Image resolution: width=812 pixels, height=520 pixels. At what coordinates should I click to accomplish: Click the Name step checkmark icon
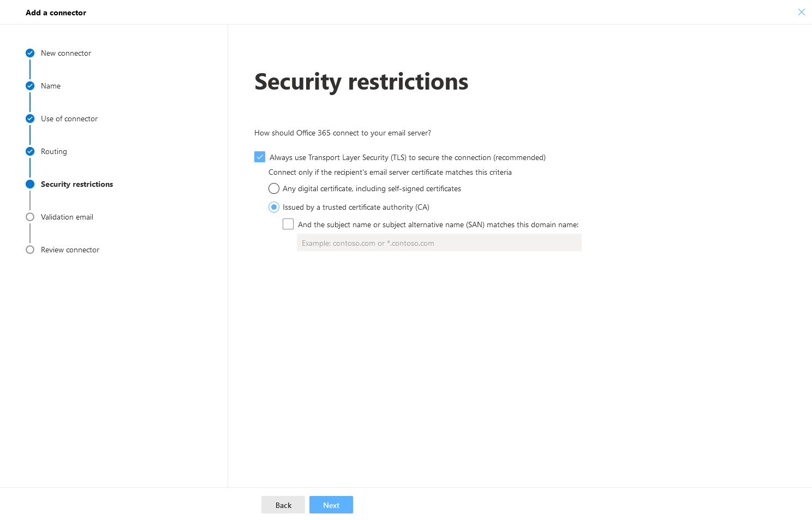pos(30,86)
